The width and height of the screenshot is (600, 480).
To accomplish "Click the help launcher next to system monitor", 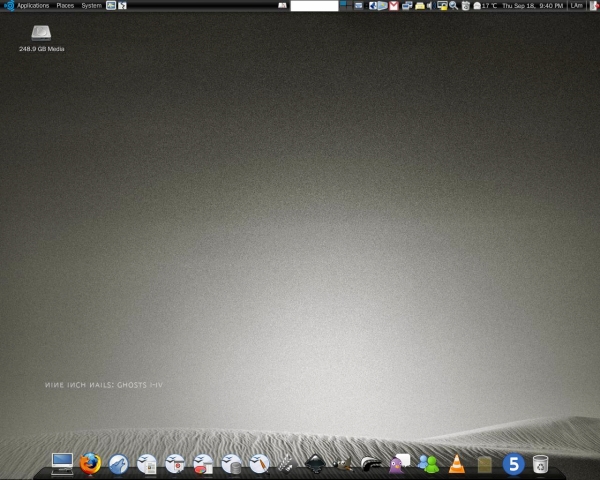I will [x=122, y=5].
